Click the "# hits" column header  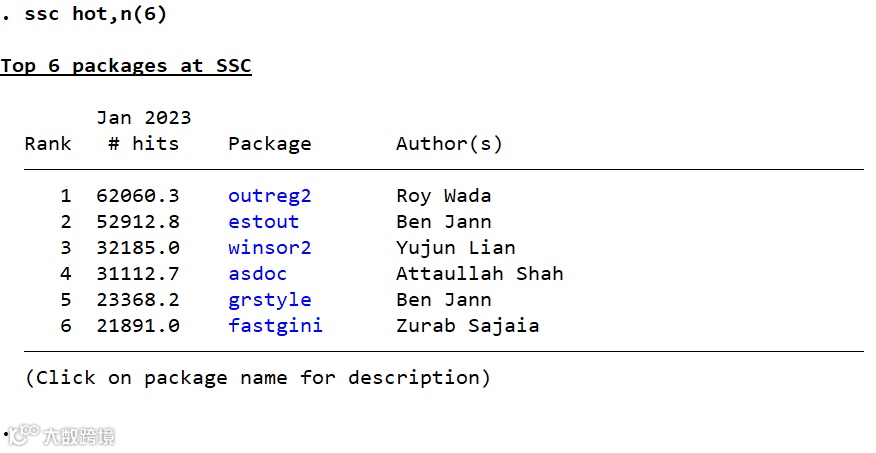click(143, 144)
